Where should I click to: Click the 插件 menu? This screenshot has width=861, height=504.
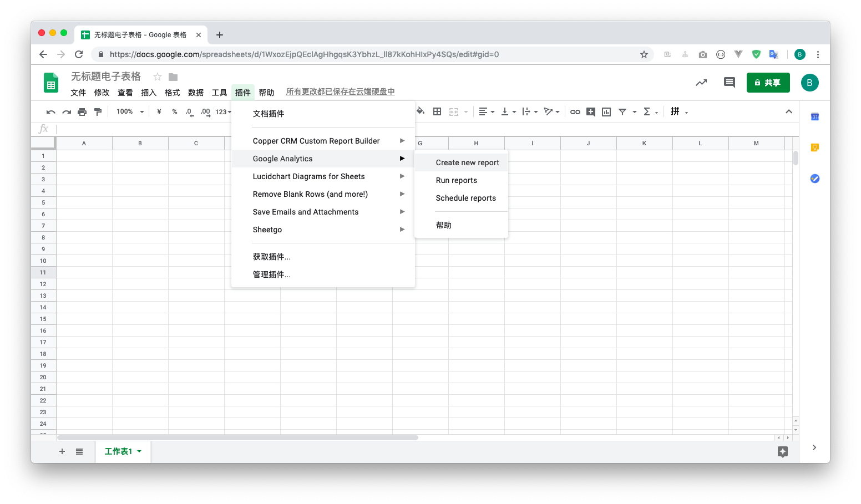[243, 93]
